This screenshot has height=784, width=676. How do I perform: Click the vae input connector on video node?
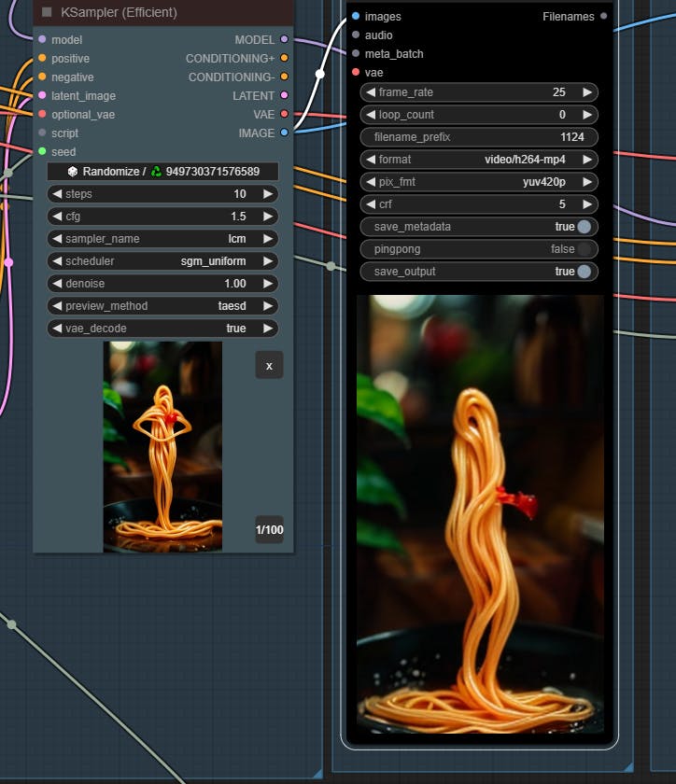click(356, 72)
